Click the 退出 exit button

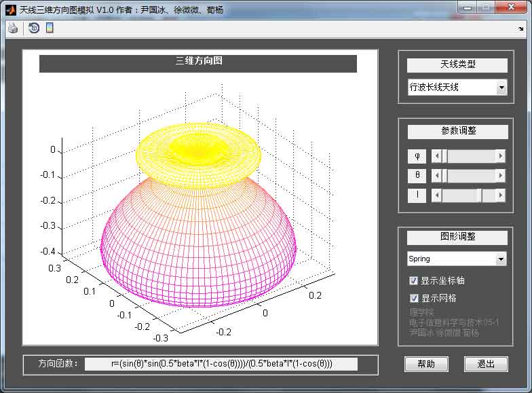(x=486, y=364)
